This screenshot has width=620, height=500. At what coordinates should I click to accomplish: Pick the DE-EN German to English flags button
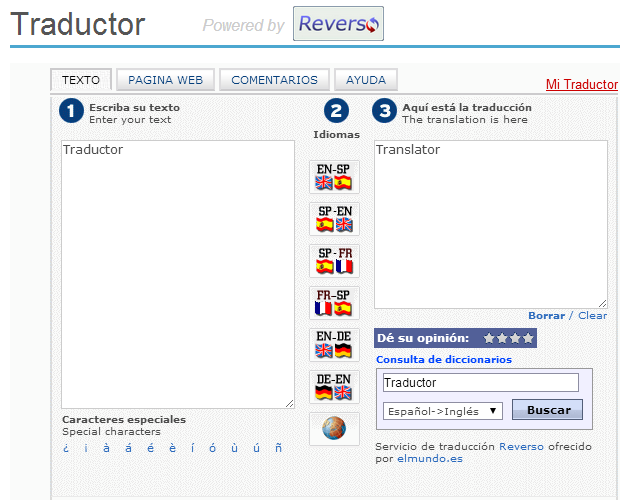pos(334,387)
